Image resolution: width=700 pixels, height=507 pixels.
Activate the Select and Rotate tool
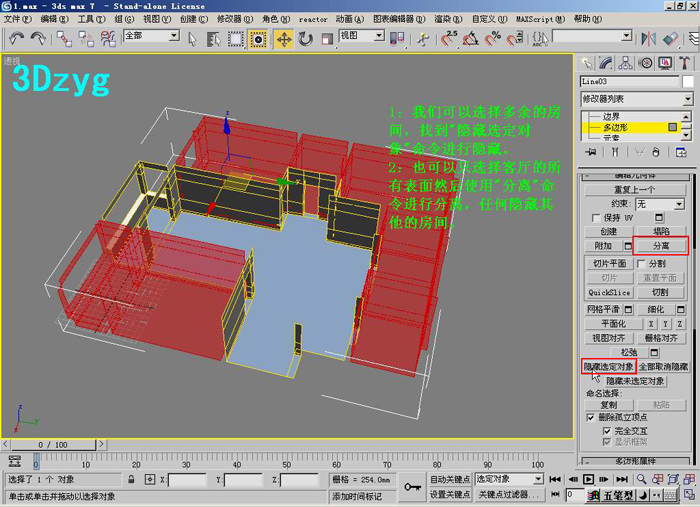point(305,39)
